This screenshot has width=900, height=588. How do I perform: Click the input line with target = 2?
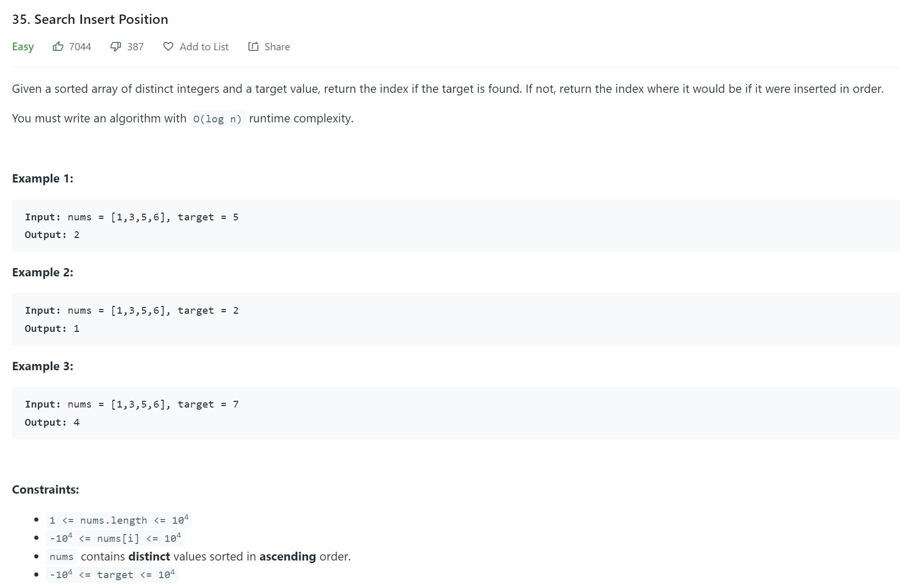pyautogui.click(x=132, y=310)
